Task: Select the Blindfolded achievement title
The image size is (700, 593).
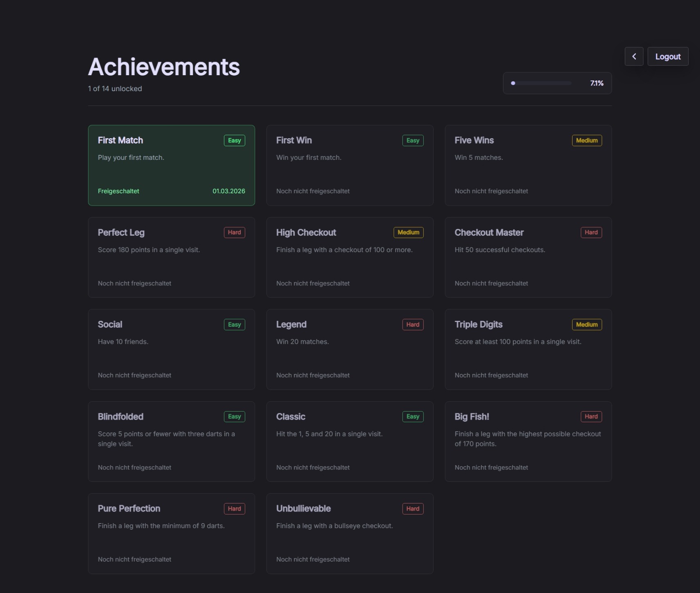Action: (121, 416)
